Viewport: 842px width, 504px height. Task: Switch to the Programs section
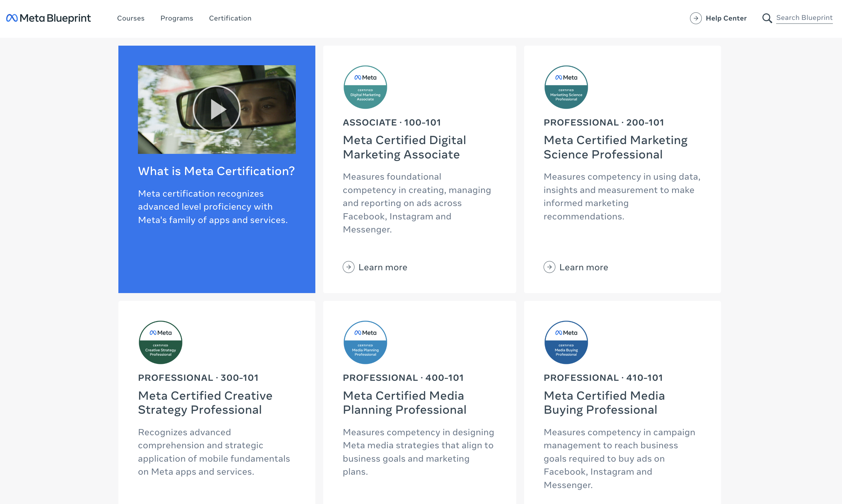(x=177, y=18)
